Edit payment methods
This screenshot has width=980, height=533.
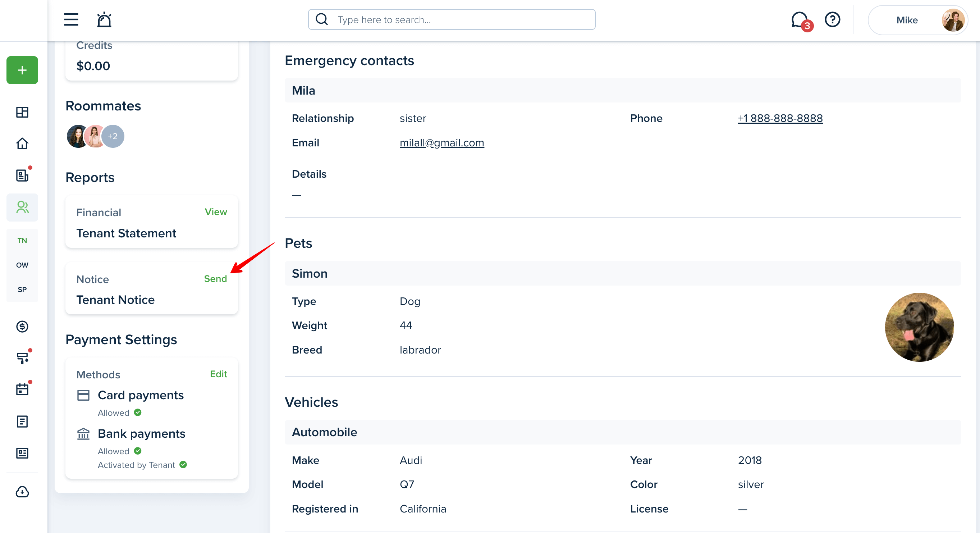point(218,374)
